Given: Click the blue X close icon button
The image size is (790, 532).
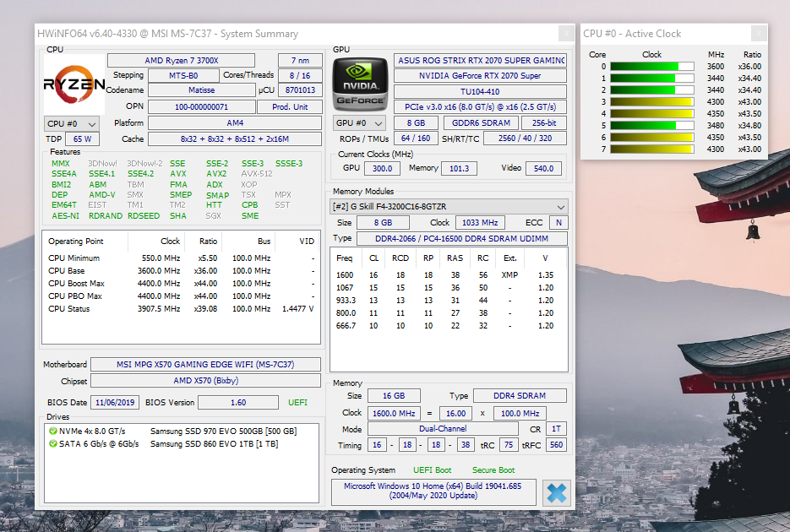Looking at the screenshot, I should tap(557, 493).
